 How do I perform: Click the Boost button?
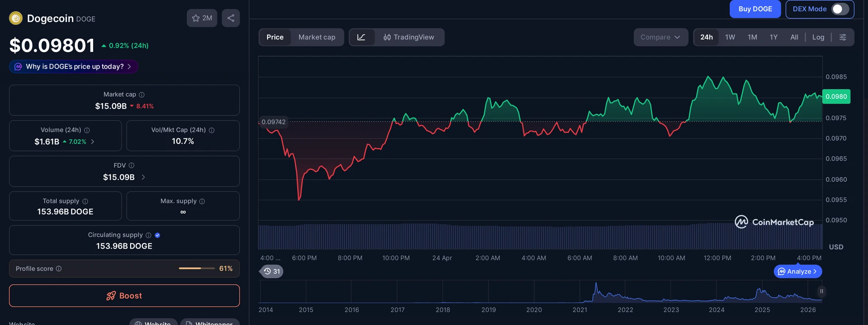124,296
